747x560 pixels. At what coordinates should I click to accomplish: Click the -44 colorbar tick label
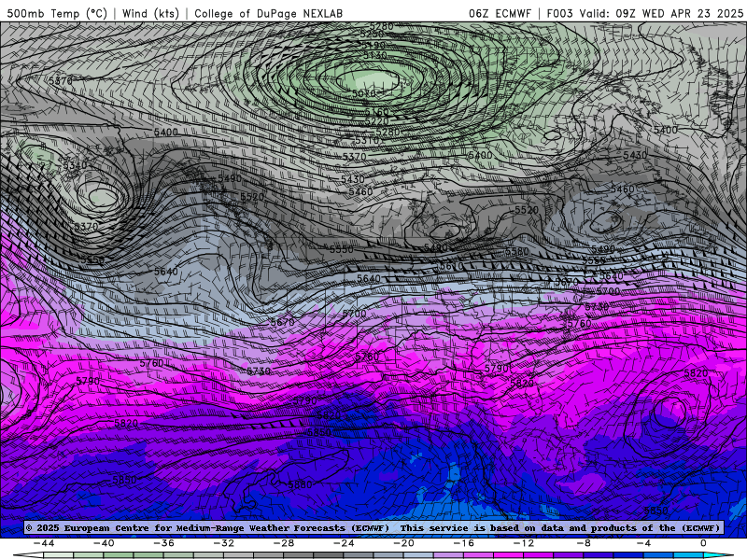44,543
